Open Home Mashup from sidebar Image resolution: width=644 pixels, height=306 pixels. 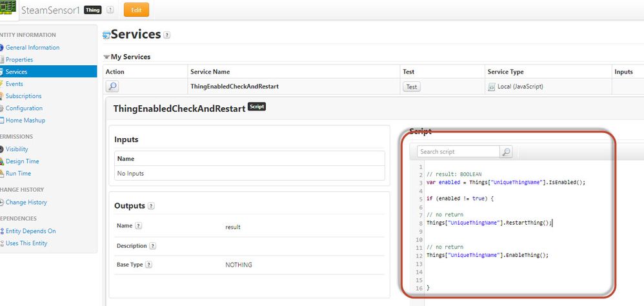click(x=25, y=120)
